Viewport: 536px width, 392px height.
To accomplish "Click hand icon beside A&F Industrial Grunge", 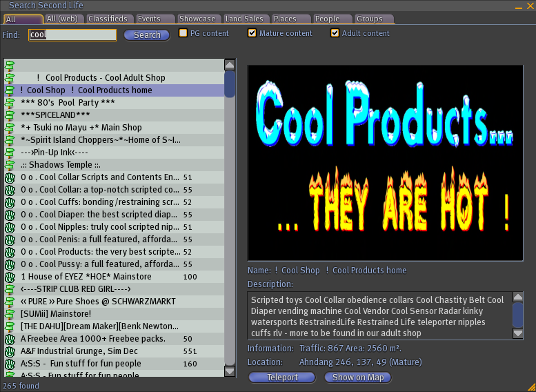I will click(10, 351).
